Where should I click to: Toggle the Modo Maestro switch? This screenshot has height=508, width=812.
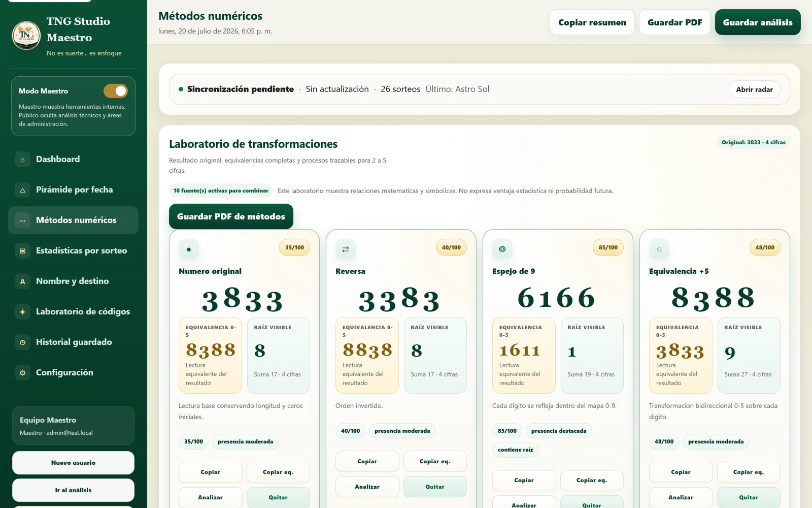point(116,91)
